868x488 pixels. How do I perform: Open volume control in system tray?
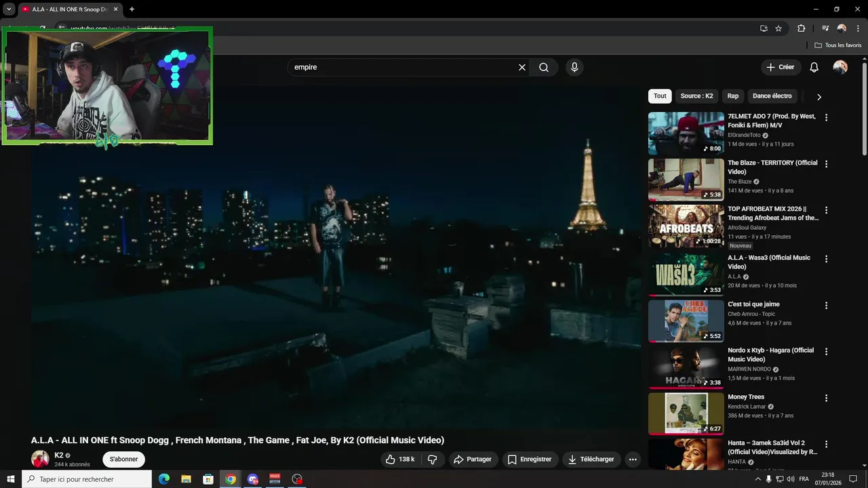click(791, 479)
